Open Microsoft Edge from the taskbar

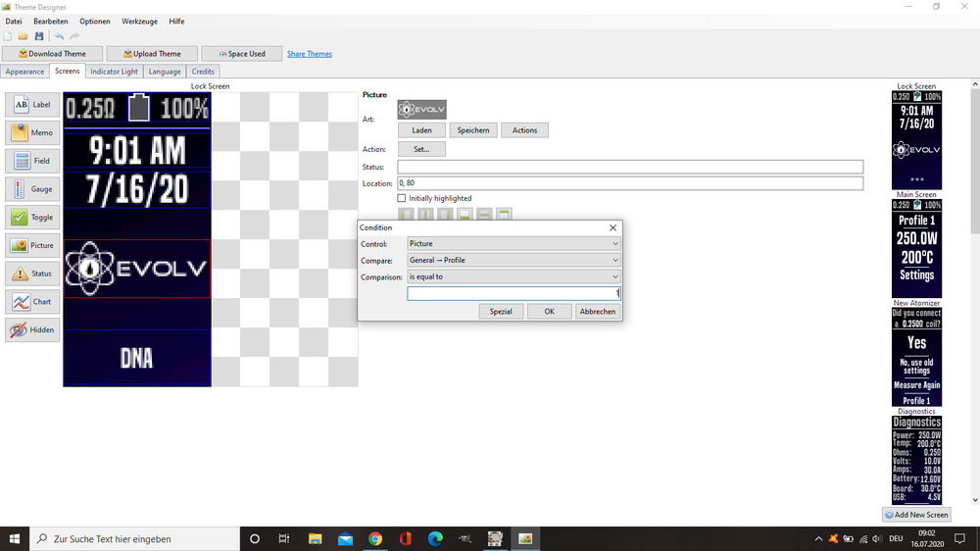435,538
